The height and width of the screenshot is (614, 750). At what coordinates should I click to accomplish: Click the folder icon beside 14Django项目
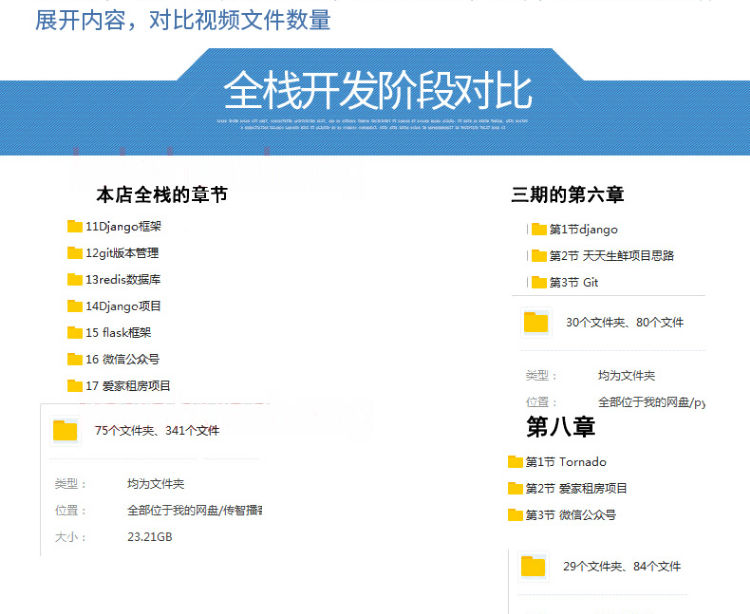(x=75, y=306)
